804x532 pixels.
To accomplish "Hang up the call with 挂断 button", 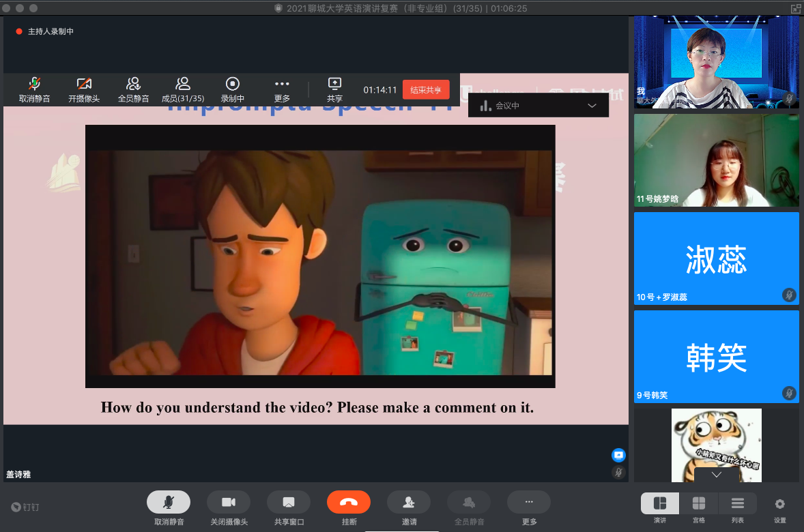I will pyautogui.click(x=348, y=503).
